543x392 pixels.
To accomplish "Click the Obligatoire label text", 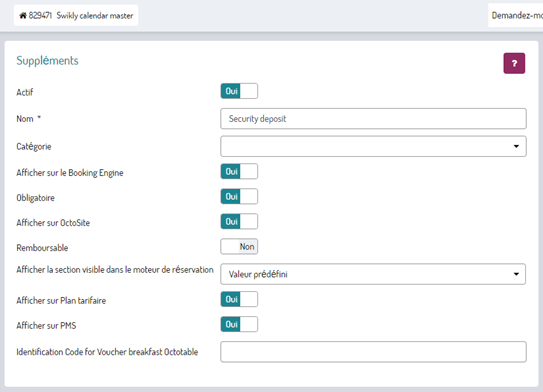I will [x=35, y=198].
